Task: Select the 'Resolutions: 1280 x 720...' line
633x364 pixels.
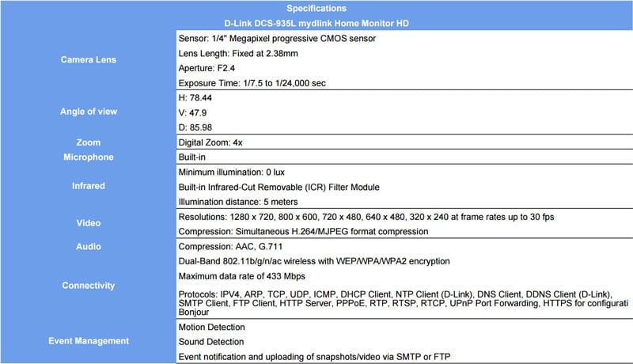Action: click(366, 217)
